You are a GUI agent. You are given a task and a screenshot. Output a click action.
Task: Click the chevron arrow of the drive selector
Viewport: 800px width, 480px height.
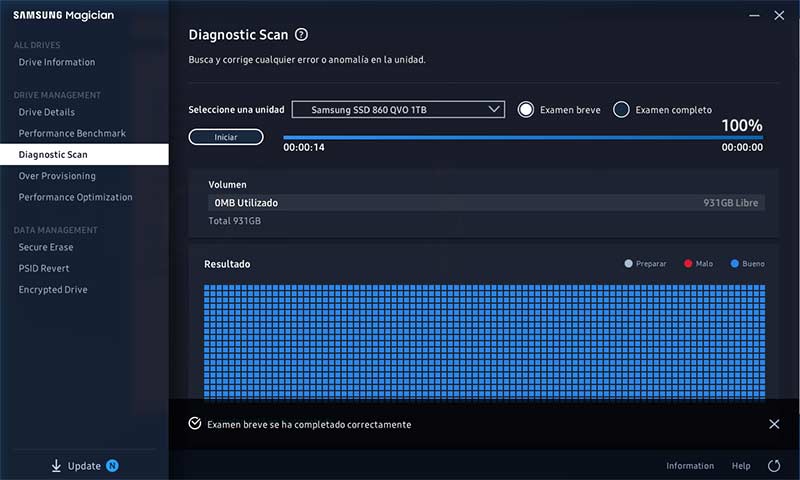493,109
